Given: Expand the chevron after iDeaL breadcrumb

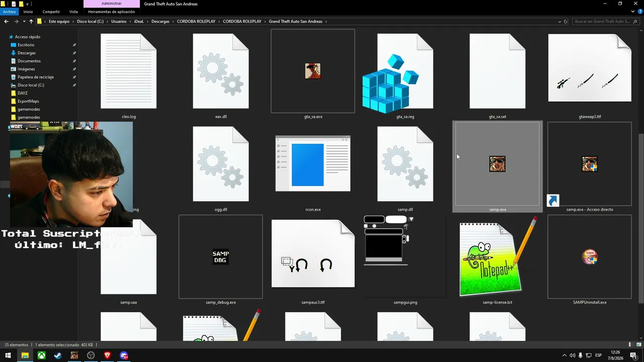Looking at the screenshot, I should pyautogui.click(x=147, y=22).
